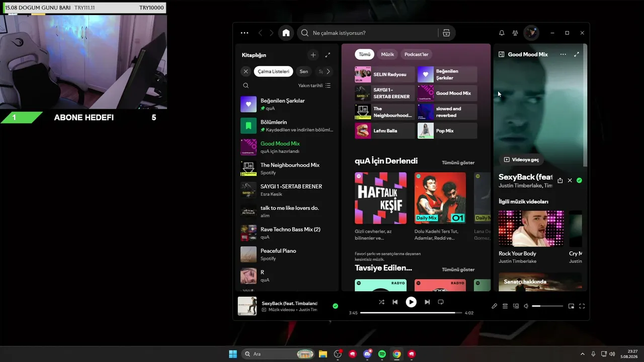Open the notifications bell

pos(502,33)
